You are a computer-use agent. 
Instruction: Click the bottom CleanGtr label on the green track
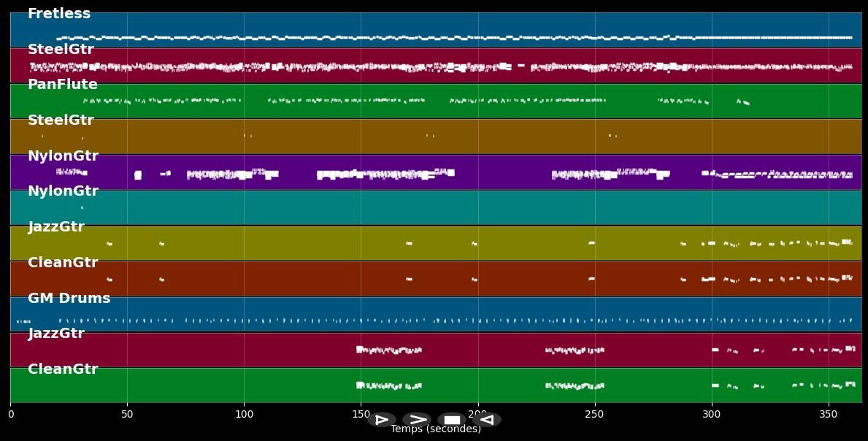coord(63,369)
